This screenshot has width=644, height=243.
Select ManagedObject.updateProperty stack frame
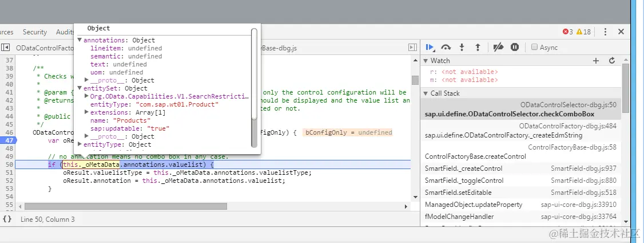(520, 205)
